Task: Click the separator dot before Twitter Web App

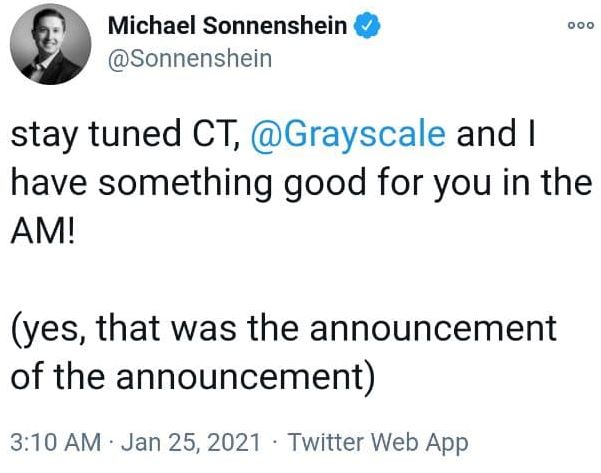Action: tap(275, 442)
